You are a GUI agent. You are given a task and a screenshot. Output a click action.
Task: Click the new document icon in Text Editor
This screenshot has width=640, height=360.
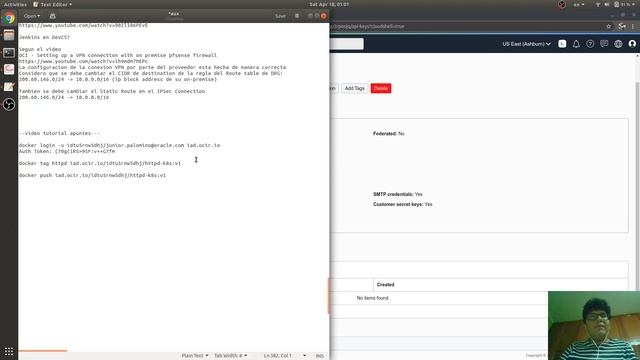53,16
